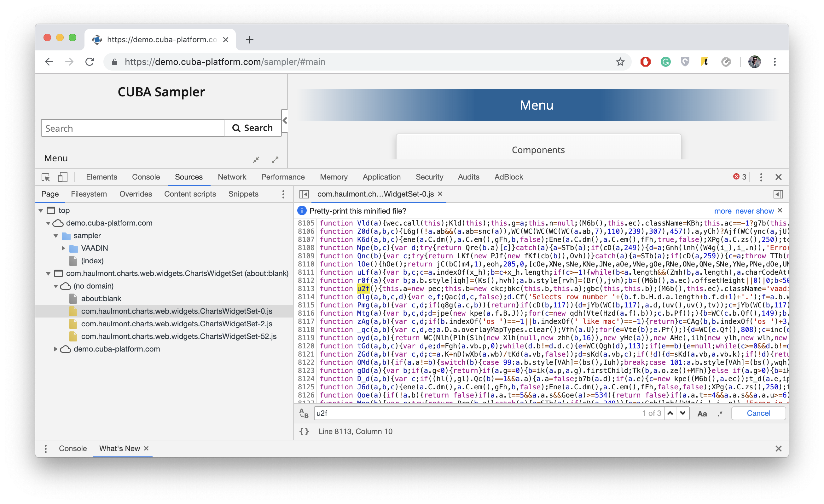824x504 pixels.
Task: Open a new browser tab
Action: tap(249, 40)
